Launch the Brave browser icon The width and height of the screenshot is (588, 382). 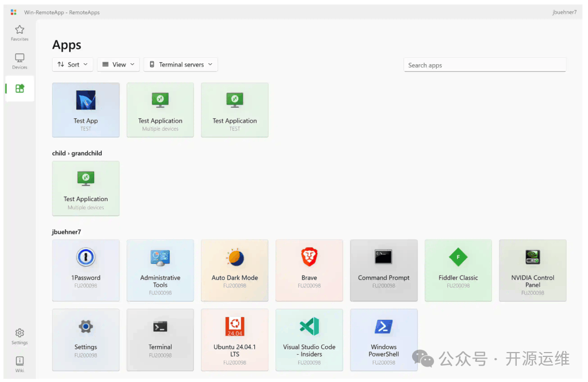pos(309,257)
